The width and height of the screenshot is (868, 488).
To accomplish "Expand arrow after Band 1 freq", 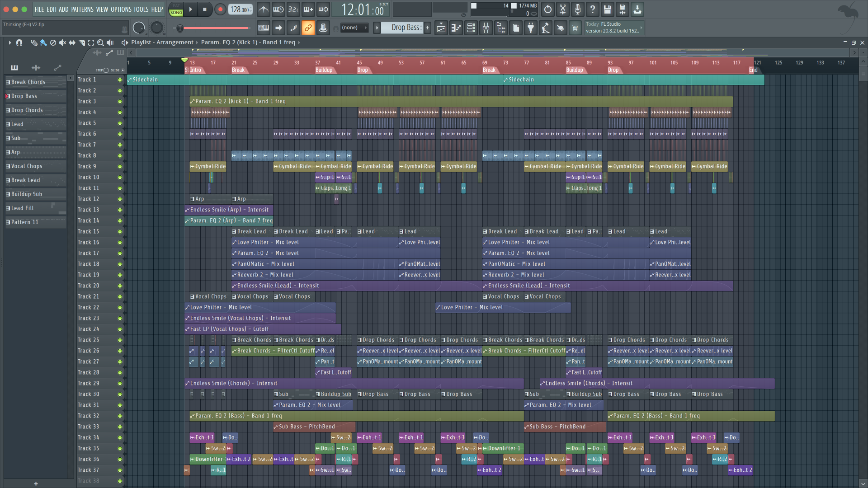I will click(x=299, y=42).
